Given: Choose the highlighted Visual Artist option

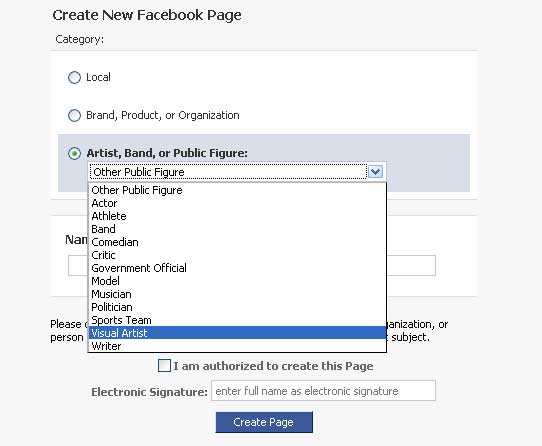Looking at the screenshot, I should [x=237, y=333].
